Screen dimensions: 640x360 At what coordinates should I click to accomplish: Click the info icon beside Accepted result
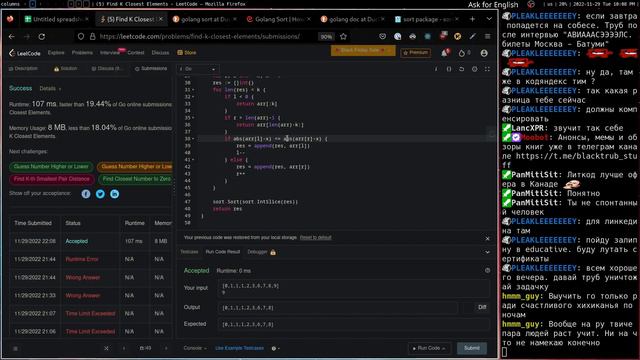(487, 271)
